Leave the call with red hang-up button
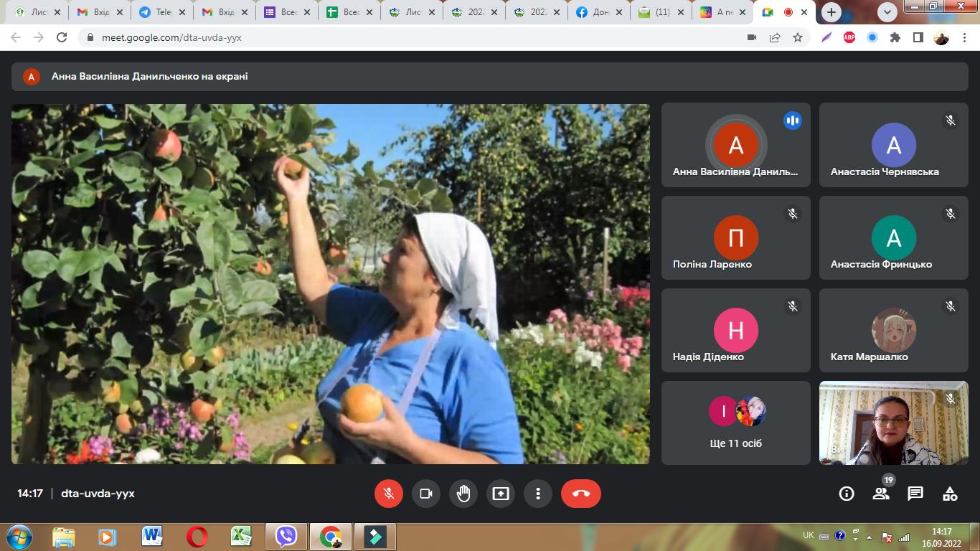The width and height of the screenshot is (980, 551). tap(580, 494)
